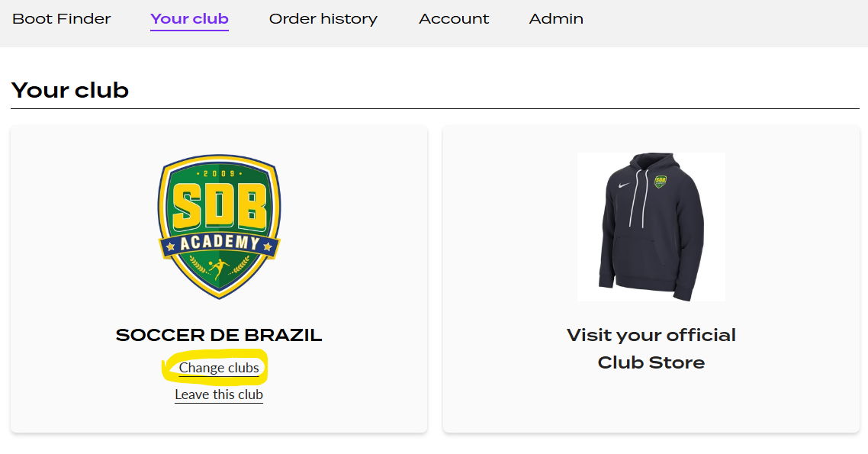
Task: Click the SOCCER DE BRAZIL club name
Action: pos(218,334)
